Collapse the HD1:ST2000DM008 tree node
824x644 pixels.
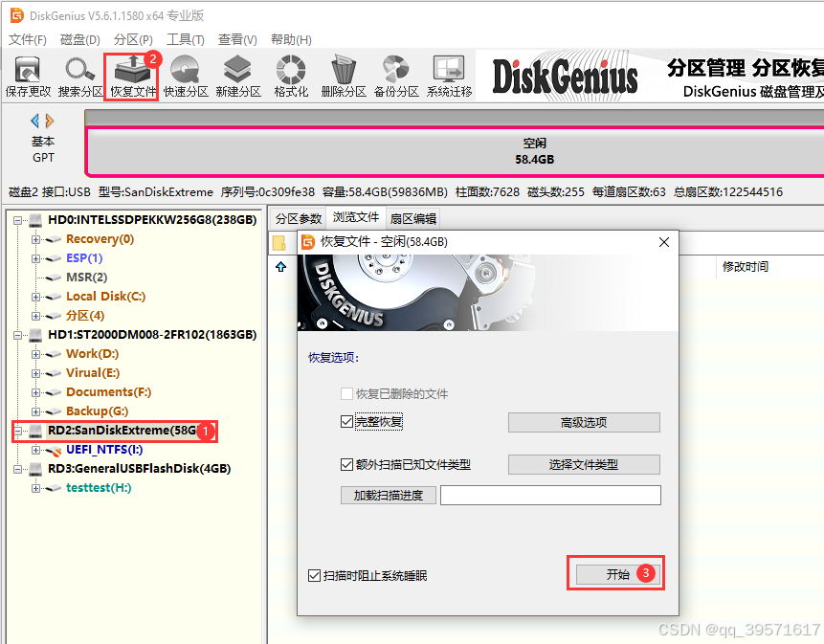(18, 335)
